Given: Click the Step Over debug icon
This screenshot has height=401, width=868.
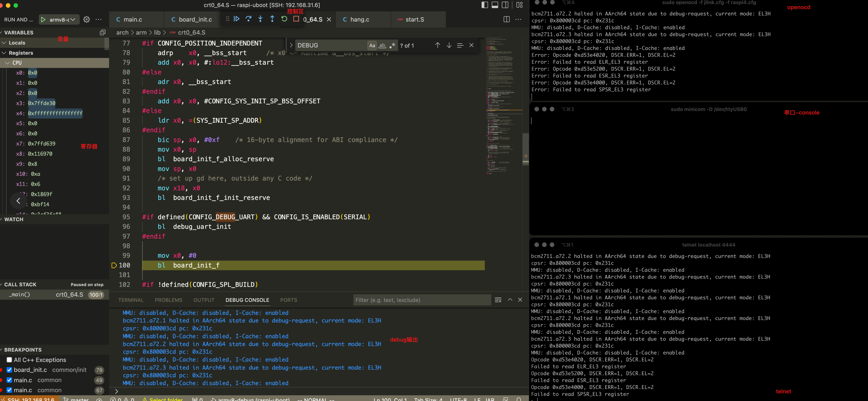Looking at the screenshot, I should point(248,19).
